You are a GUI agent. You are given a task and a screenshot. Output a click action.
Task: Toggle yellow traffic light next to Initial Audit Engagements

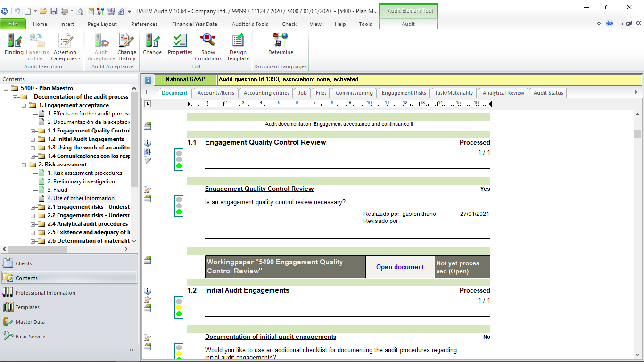click(178, 307)
